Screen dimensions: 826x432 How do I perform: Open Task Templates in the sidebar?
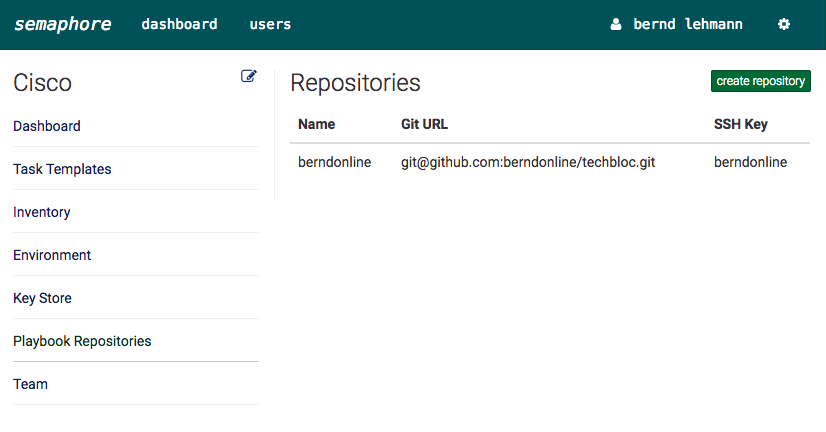tap(62, 169)
